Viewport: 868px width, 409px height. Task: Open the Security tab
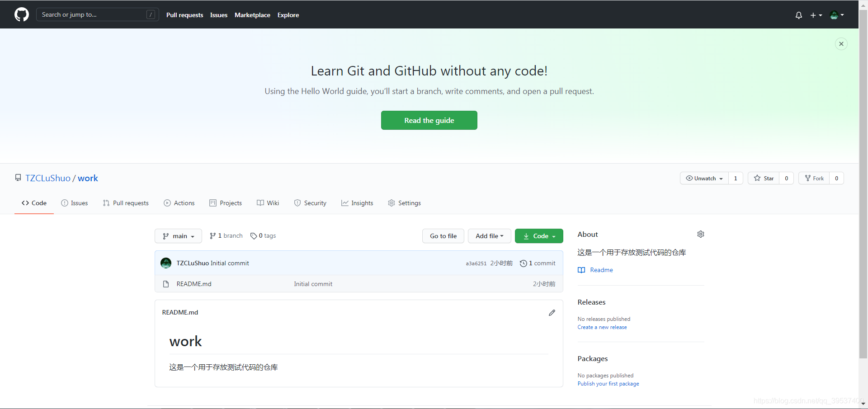pos(310,203)
